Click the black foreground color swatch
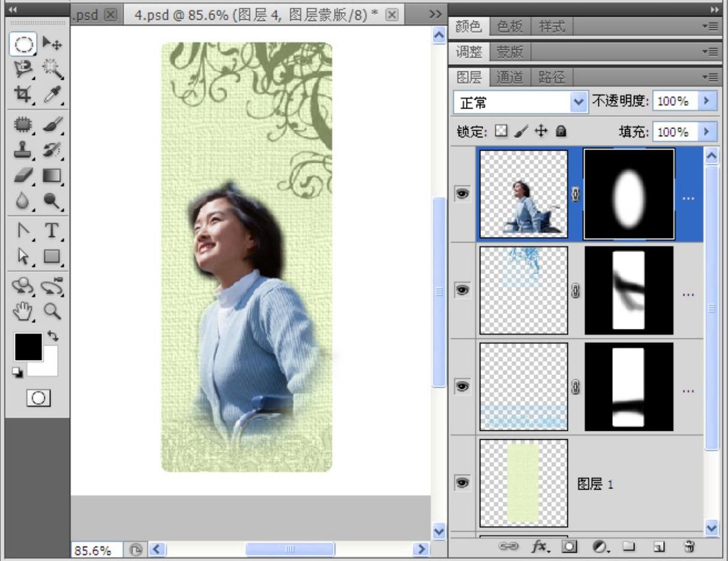 pyautogui.click(x=28, y=347)
